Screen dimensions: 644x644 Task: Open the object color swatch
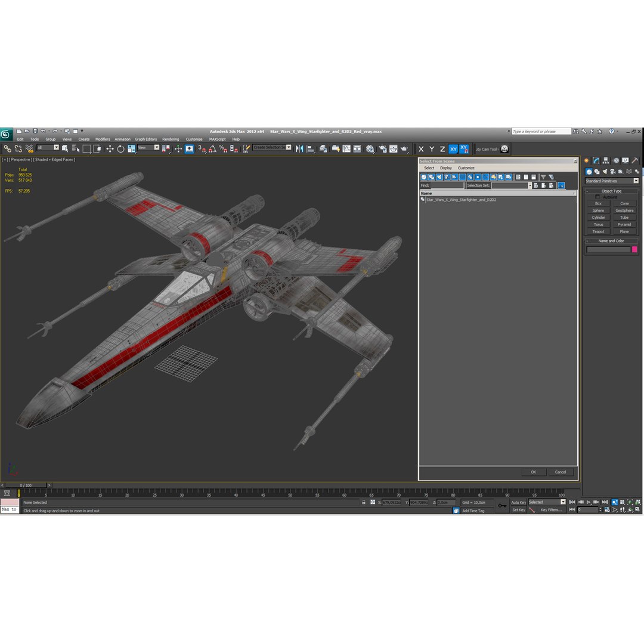coord(634,249)
